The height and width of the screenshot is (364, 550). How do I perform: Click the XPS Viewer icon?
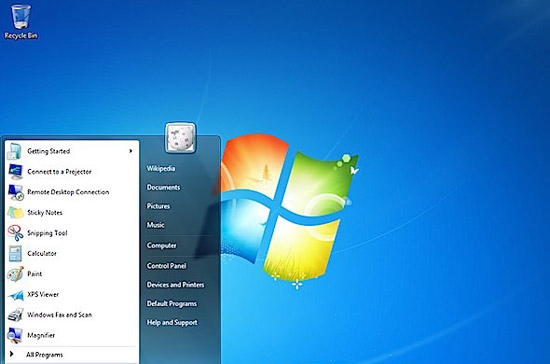[16, 295]
